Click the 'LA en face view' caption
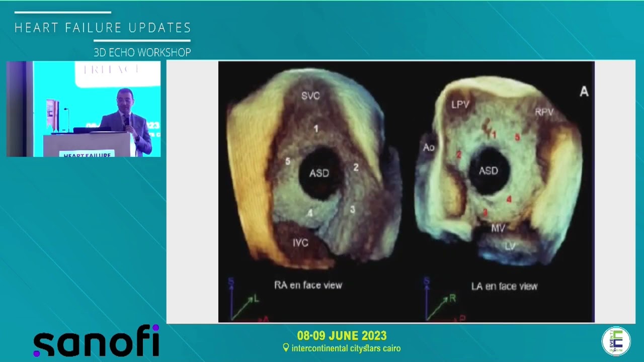The image size is (644, 362). 504,286
